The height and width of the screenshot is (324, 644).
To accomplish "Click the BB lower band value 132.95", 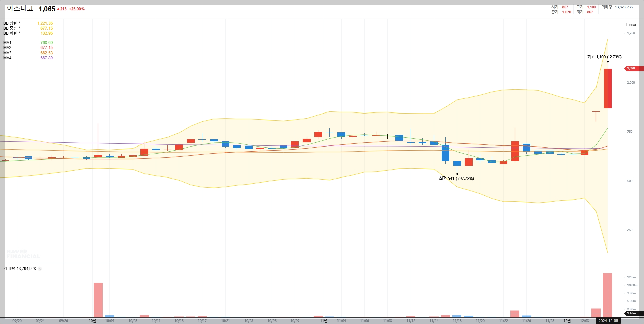I will pyautogui.click(x=47, y=33).
